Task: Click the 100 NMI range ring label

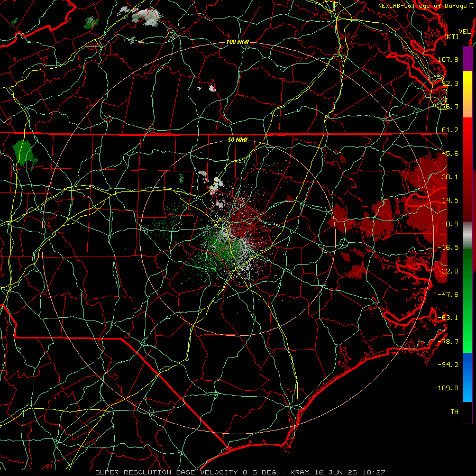Action: tap(237, 42)
